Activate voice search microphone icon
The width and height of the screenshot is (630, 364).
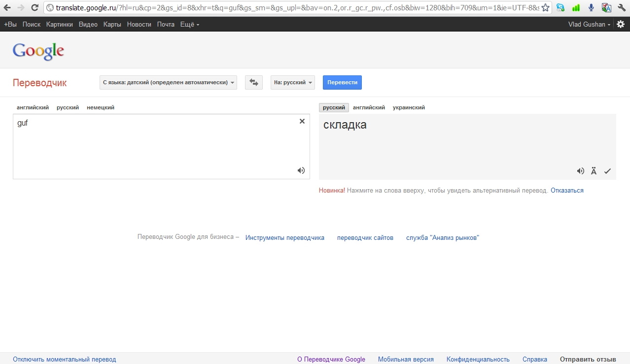(x=591, y=8)
